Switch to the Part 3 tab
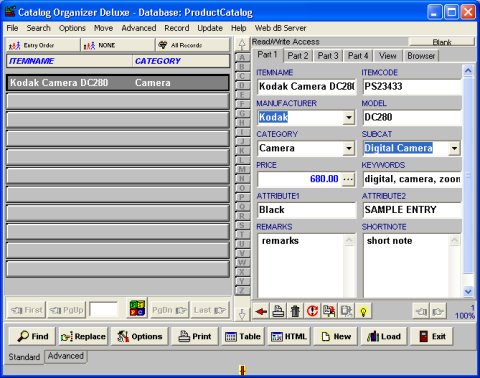480x378 pixels. point(328,56)
